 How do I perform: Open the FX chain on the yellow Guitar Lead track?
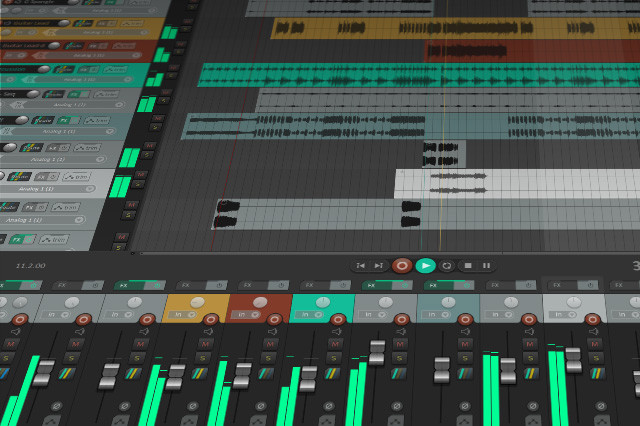tap(102, 23)
